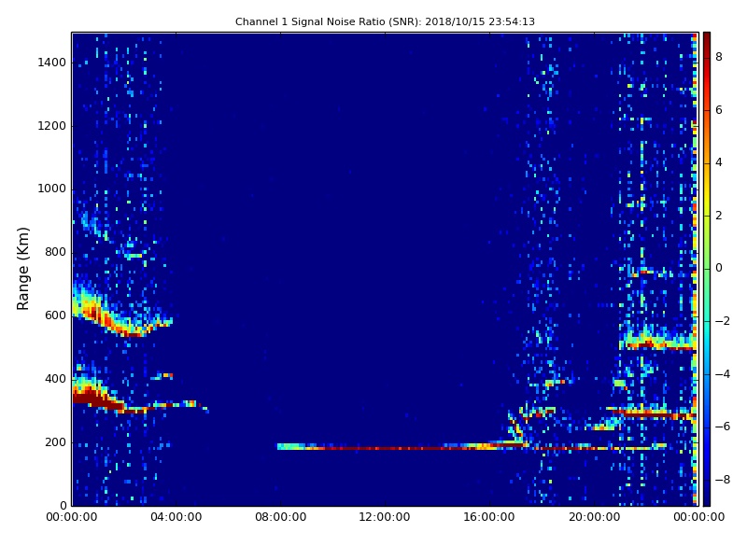The height and width of the screenshot is (560, 747).
Task: Click the 08:00:00 time axis label
Action: click(281, 517)
